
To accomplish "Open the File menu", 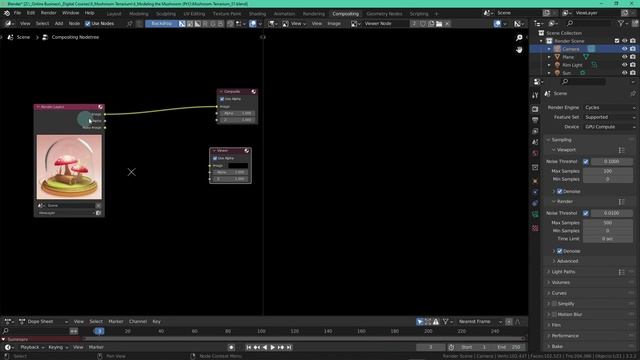I will point(17,13).
